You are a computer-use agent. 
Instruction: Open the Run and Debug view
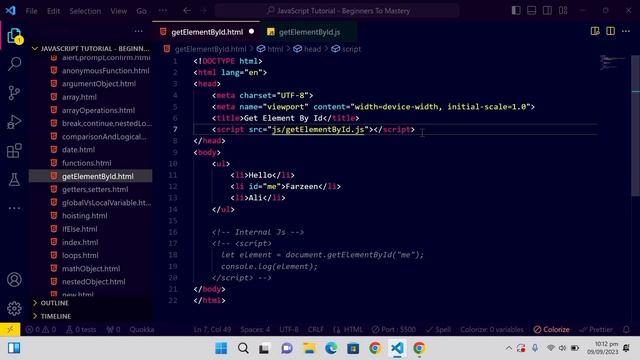pyautogui.click(x=14, y=122)
